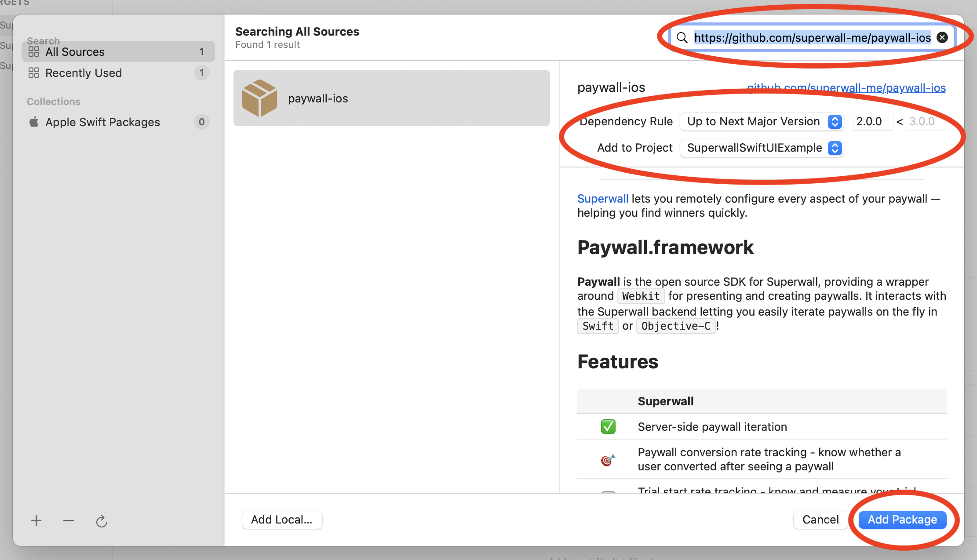Click the Webkit code label
The image size is (977, 560).
[x=641, y=296]
